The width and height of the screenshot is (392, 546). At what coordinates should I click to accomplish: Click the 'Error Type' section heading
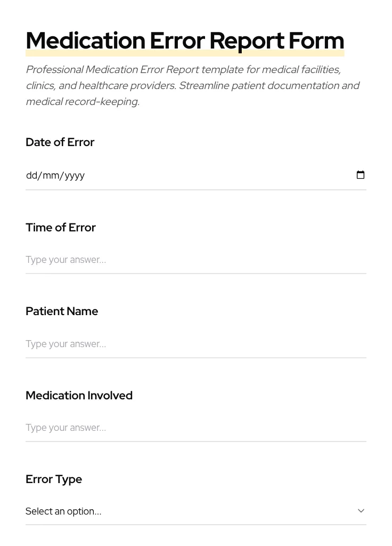[54, 479]
